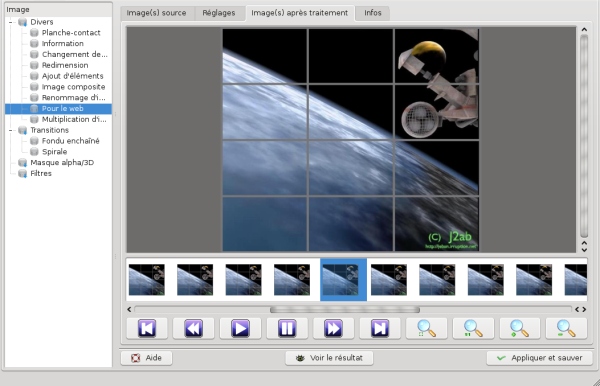Jump to the last image with skip-to-end button
Image resolution: width=600 pixels, height=386 pixels.
[x=380, y=328]
